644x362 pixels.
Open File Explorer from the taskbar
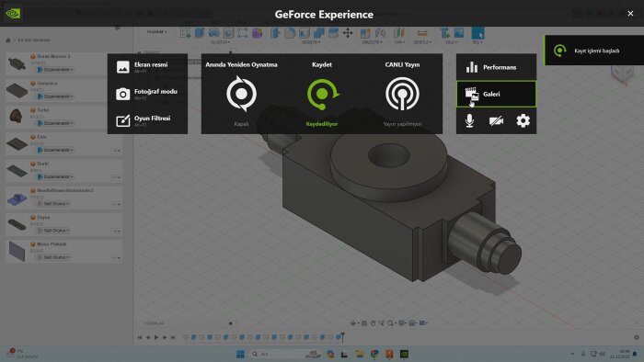[x=360, y=354]
